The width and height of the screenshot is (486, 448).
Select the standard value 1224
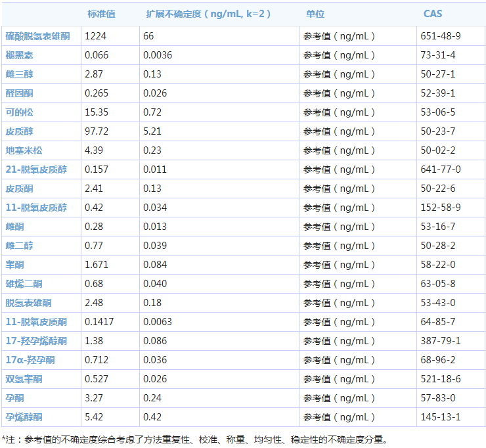pyautogui.click(x=95, y=36)
